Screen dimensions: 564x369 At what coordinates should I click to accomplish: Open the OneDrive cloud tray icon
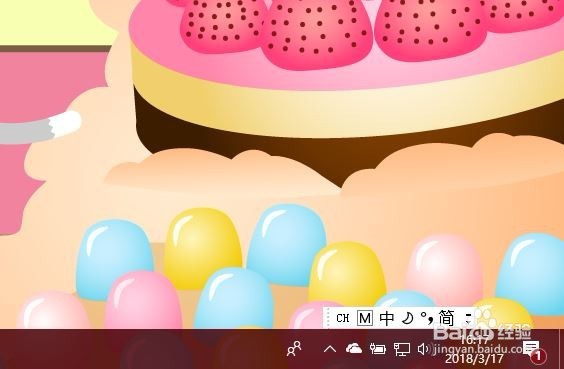click(x=354, y=348)
